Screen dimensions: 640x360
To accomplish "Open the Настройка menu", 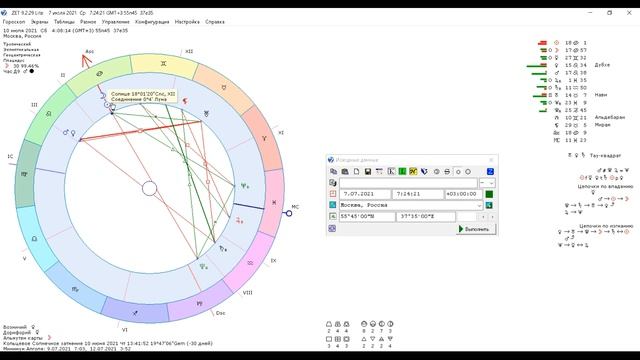I will pos(187,22).
